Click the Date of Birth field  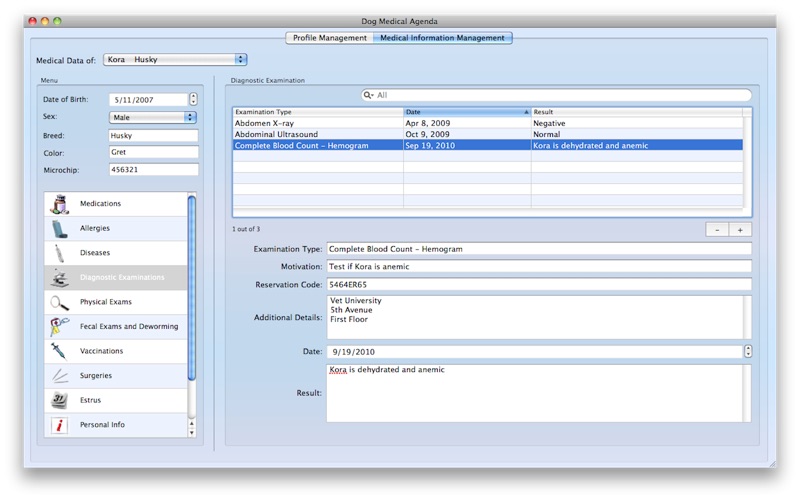[148, 100]
